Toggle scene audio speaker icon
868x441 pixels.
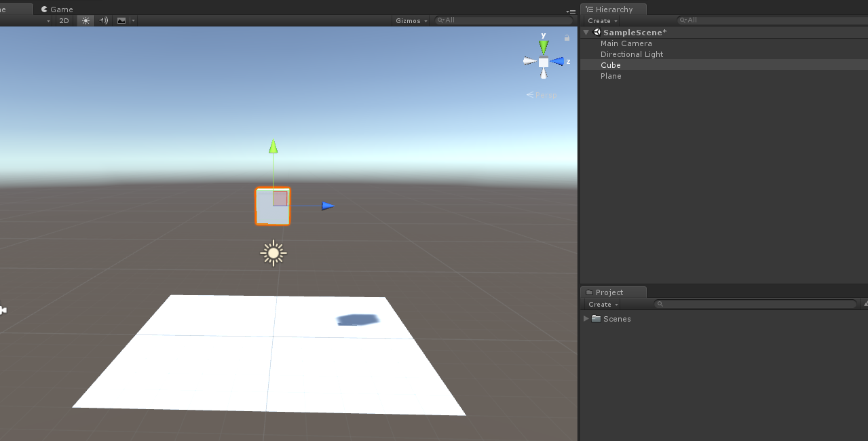pos(103,20)
